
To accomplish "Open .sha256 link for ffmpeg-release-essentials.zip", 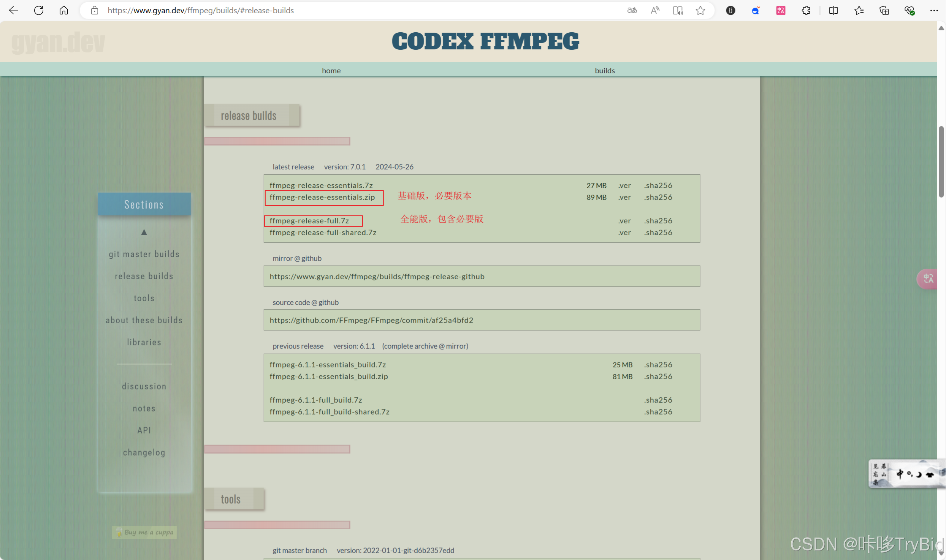I will tap(658, 197).
